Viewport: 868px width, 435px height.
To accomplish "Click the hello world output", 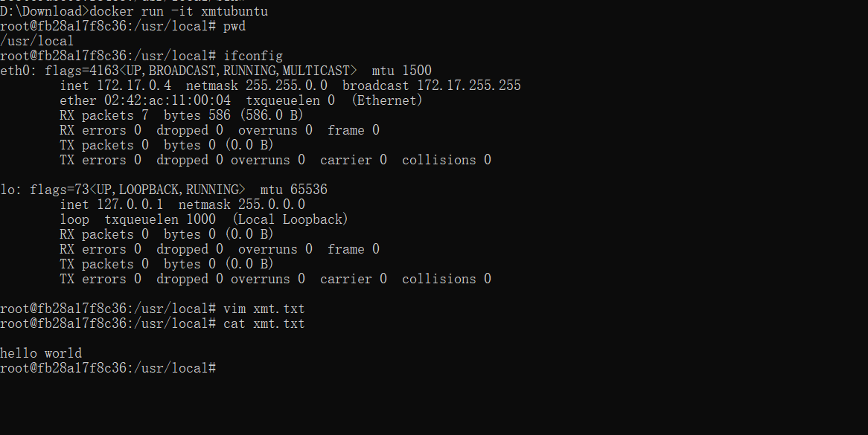I will 41,354.
